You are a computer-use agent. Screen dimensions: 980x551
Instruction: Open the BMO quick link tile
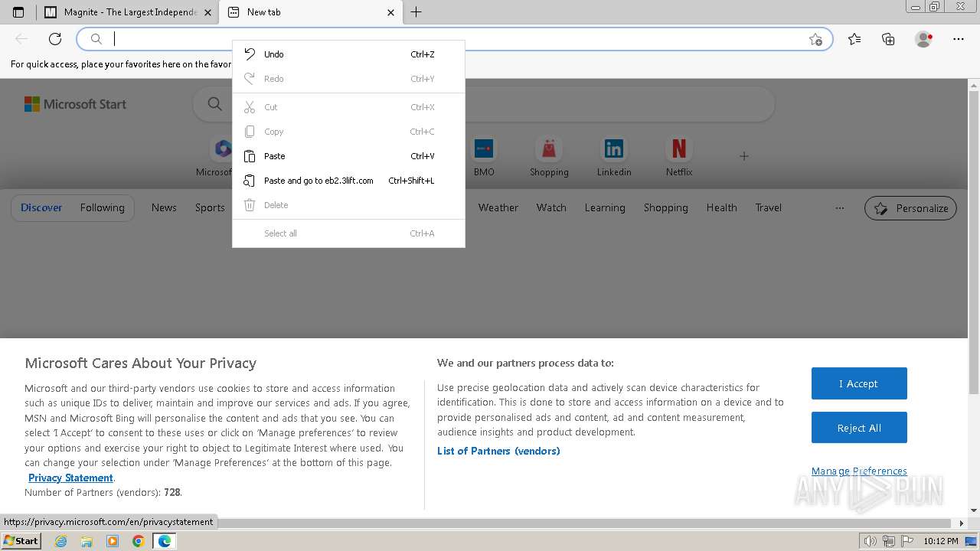pos(484,157)
